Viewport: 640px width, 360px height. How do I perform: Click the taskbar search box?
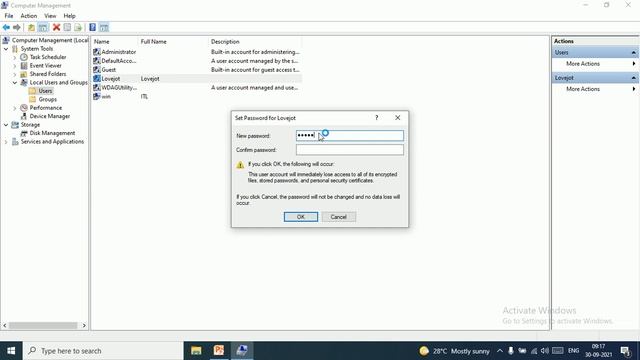103,351
